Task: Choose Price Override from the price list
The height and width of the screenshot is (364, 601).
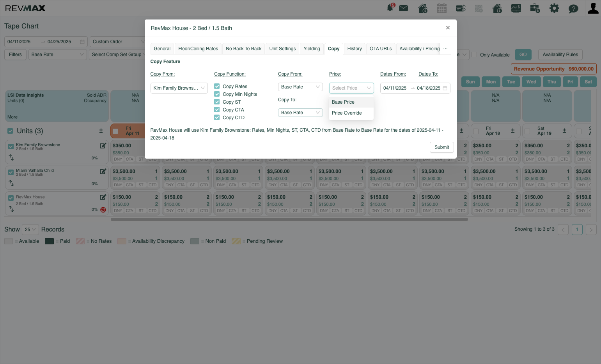Action: (x=351, y=113)
